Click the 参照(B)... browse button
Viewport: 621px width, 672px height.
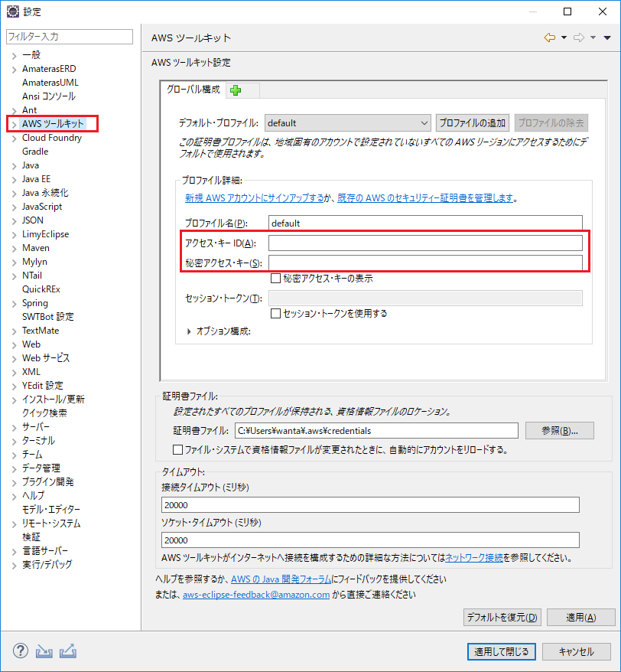click(559, 431)
